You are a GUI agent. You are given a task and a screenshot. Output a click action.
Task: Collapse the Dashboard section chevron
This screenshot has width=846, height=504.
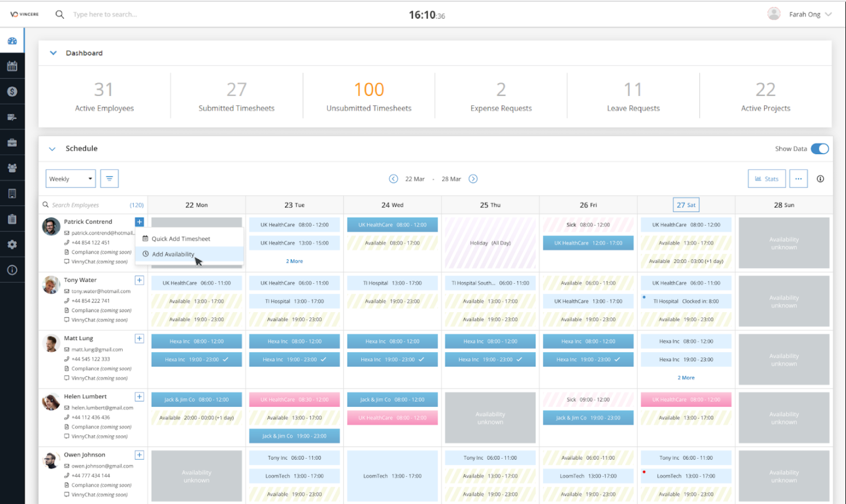[x=53, y=52]
